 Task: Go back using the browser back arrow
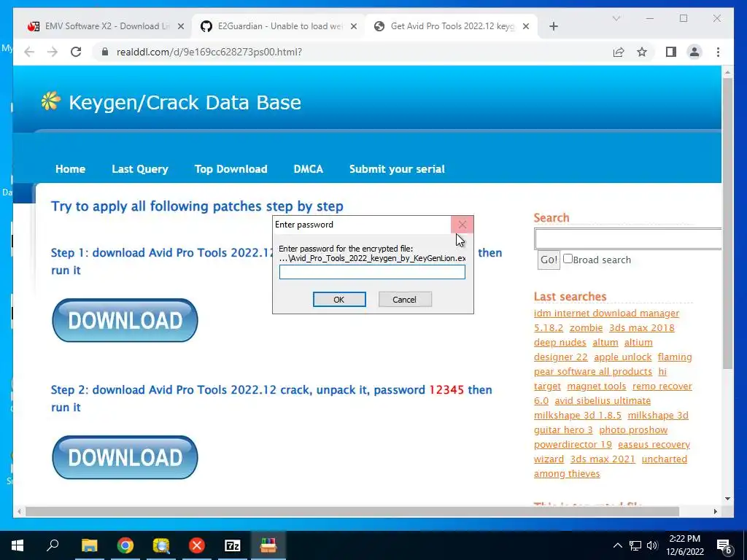click(x=29, y=52)
